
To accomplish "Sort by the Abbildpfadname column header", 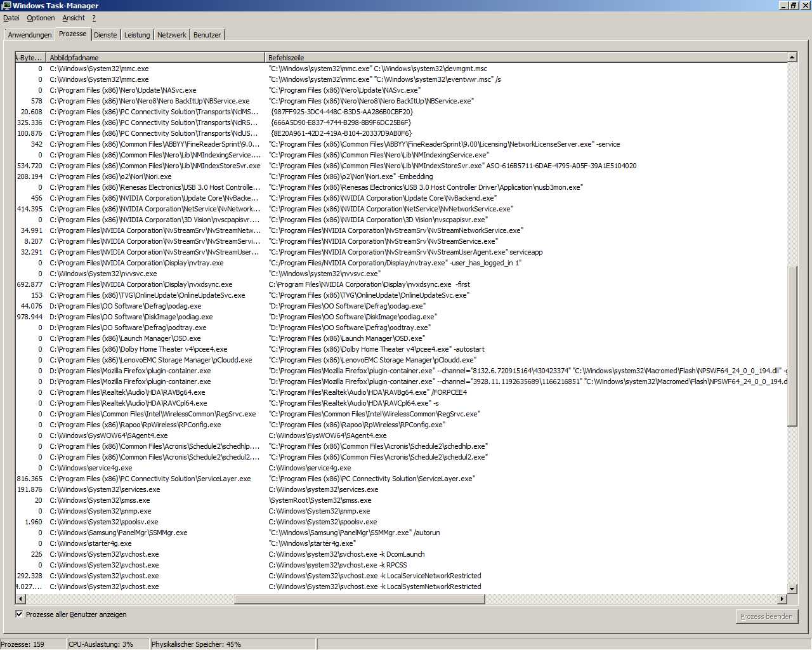I will pyautogui.click(x=155, y=57).
